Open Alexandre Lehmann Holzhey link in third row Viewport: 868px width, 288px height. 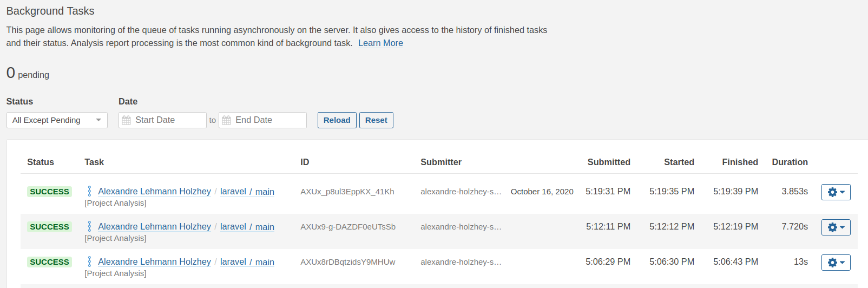tap(154, 262)
